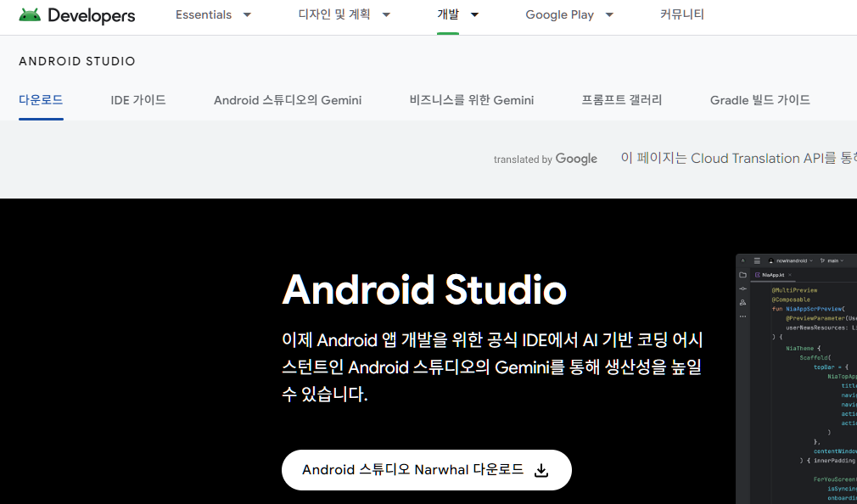Click the ANDROID STUDIO section title

[x=77, y=61]
